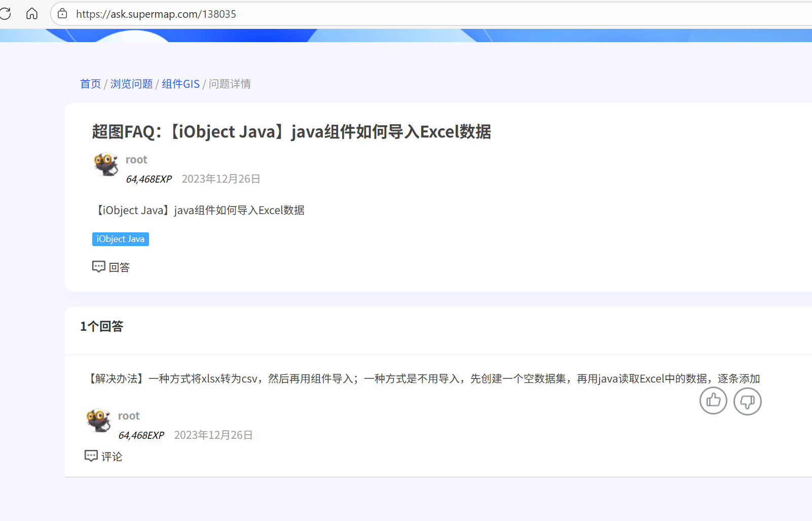Click the 回答 answer button label
This screenshot has width=812, height=521.
[x=120, y=267]
